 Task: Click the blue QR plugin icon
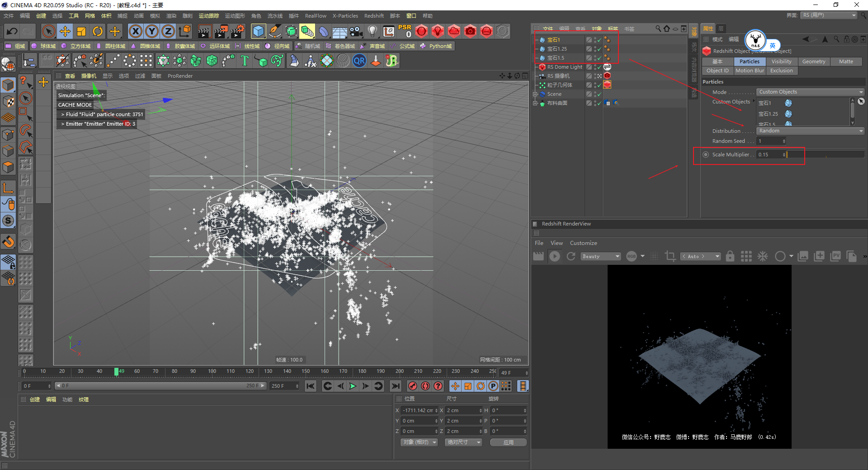point(359,61)
